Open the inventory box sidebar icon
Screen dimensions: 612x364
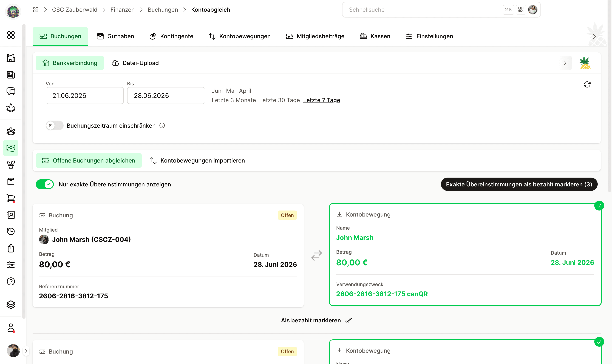click(11, 181)
